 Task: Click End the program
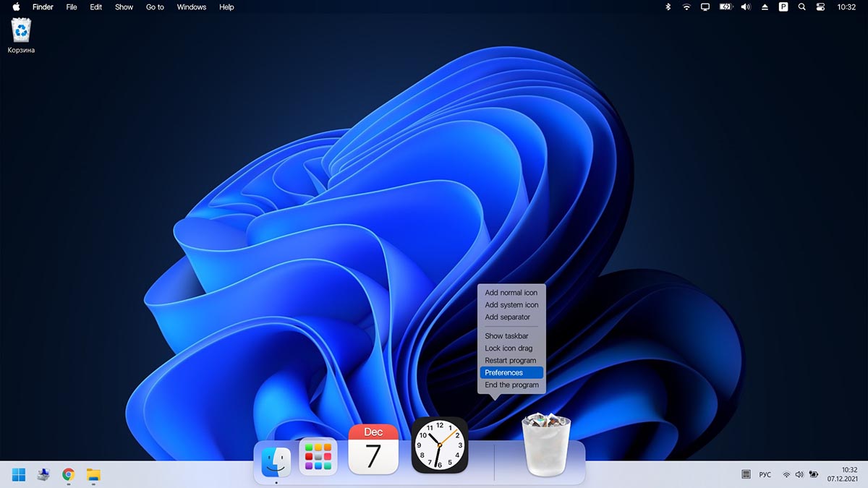coord(511,385)
